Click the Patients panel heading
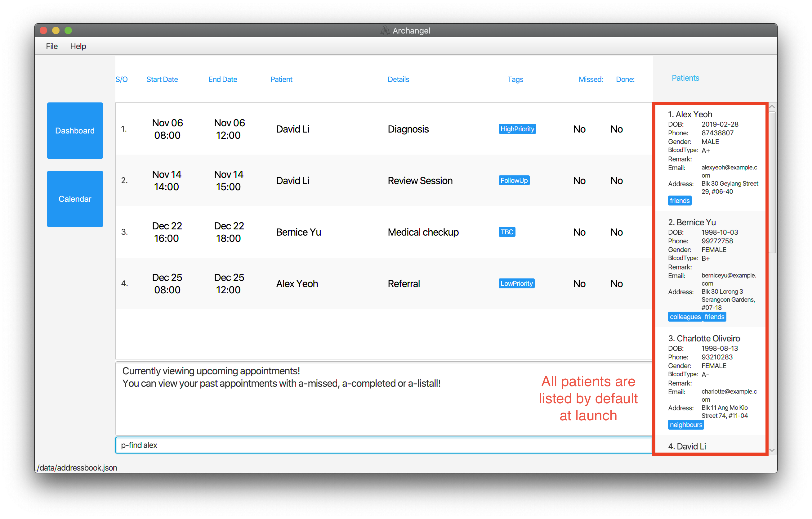The width and height of the screenshot is (812, 519). pyautogui.click(x=685, y=78)
